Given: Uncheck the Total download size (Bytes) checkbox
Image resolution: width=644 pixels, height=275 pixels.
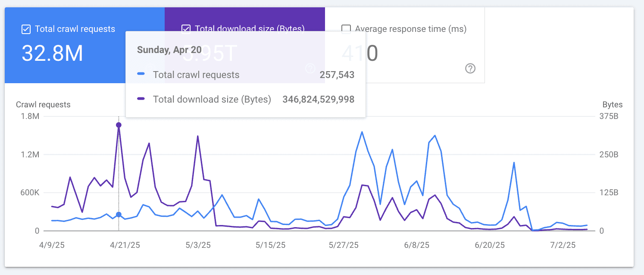Looking at the screenshot, I should point(185,29).
